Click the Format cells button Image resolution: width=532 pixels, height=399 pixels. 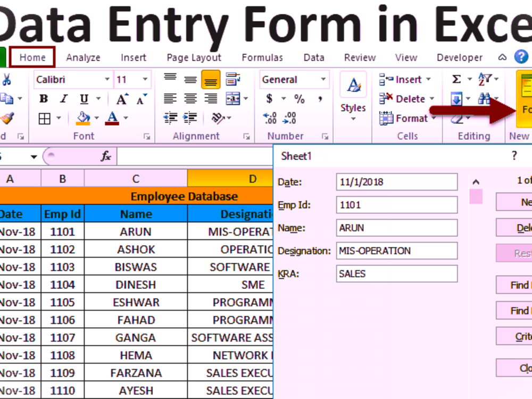[x=408, y=119]
